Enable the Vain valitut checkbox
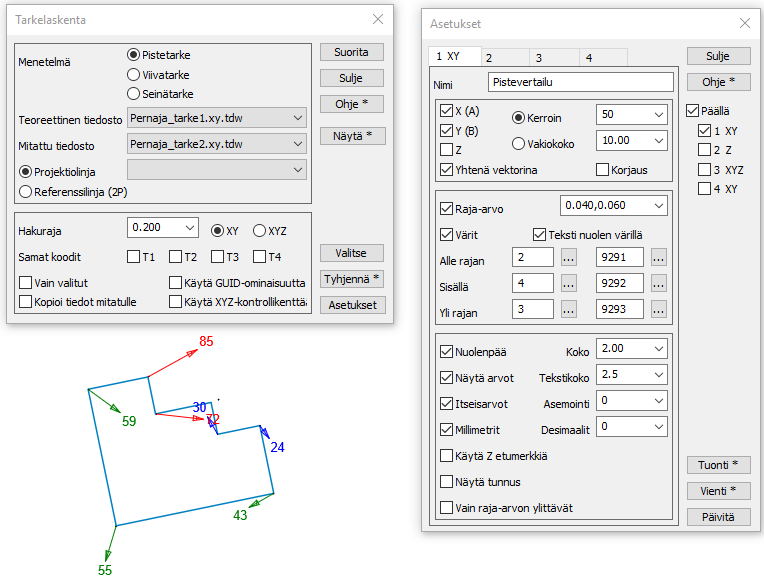Viewport: 764px width, 588px height. (26, 283)
